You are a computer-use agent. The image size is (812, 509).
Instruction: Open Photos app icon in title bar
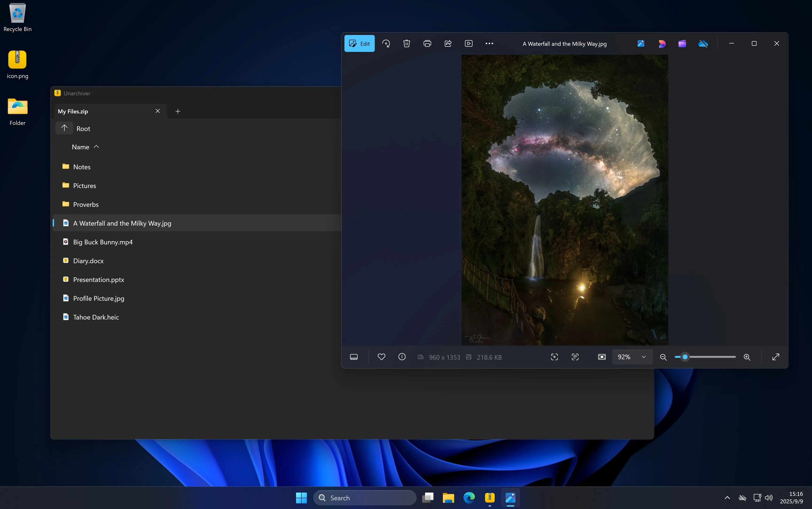(x=641, y=43)
